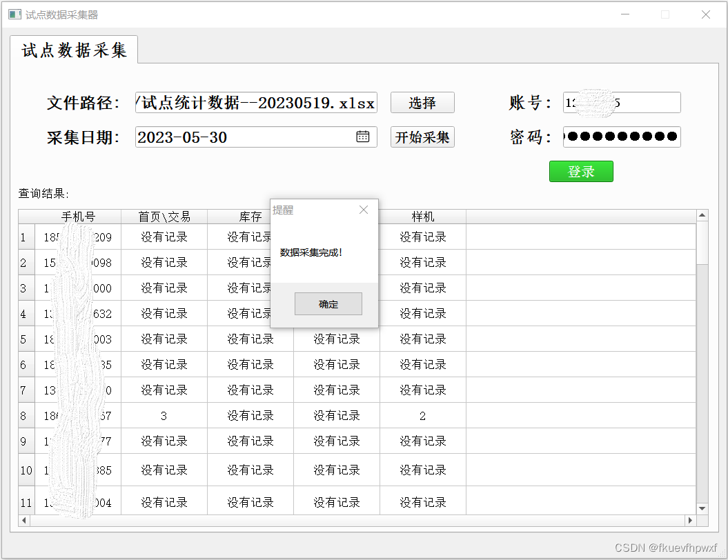
Task: Click the 样机 cell 没有记录 in row 6
Action: tap(423, 365)
